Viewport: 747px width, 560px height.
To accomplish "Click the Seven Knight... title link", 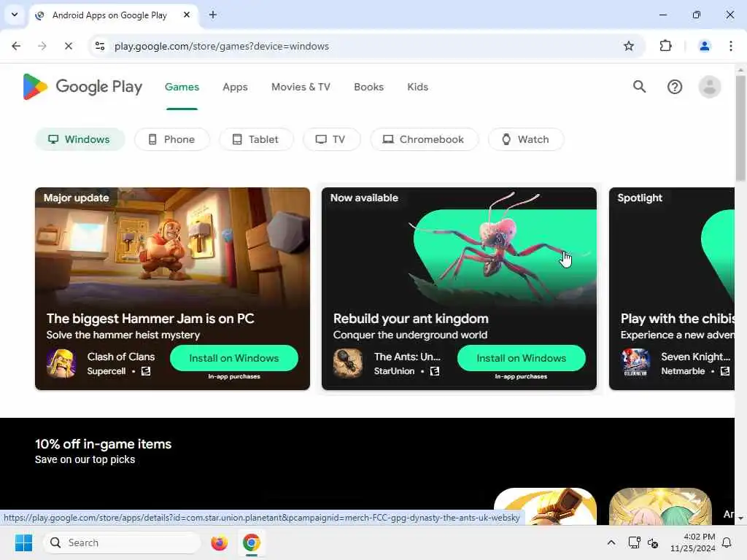I will click(x=695, y=357).
